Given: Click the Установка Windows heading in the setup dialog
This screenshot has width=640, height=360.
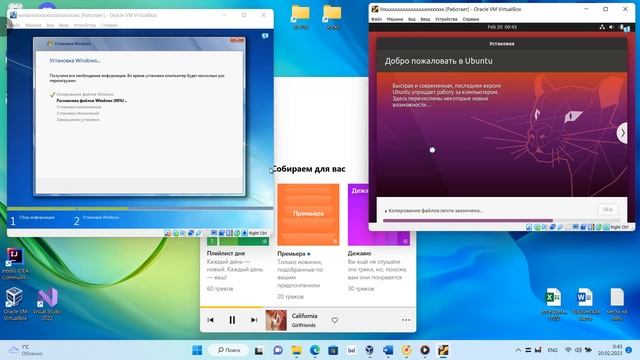Looking at the screenshot, I should pyautogui.click(x=75, y=60).
